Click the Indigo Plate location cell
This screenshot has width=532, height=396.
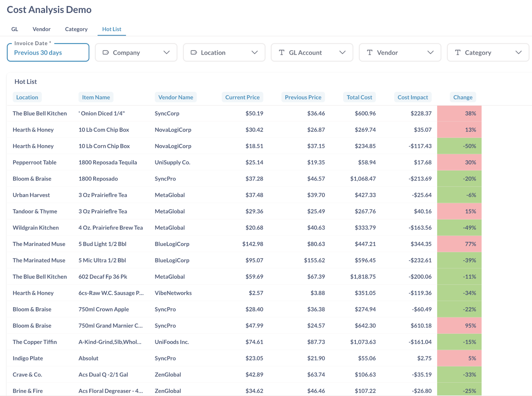tap(28, 358)
